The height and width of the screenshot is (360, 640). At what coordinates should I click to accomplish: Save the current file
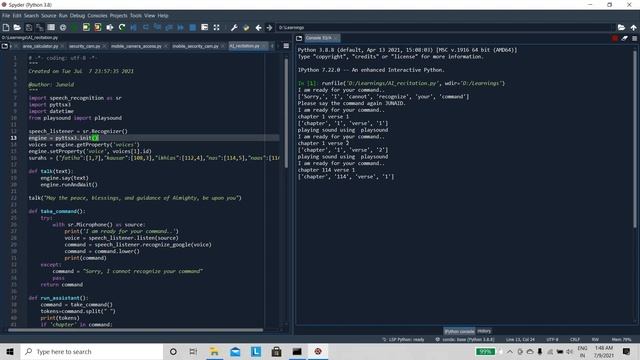tap(29, 27)
